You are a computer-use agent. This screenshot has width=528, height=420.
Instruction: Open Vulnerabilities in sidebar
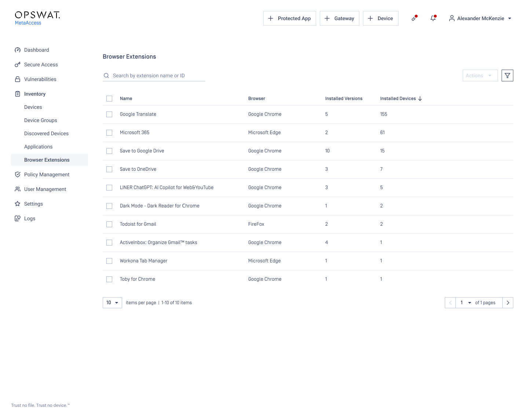pyautogui.click(x=40, y=79)
